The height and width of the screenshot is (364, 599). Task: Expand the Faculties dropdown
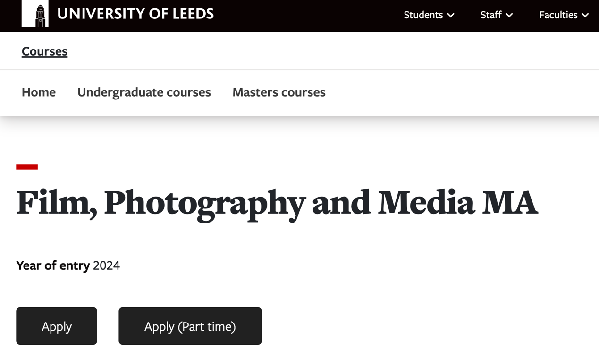click(564, 15)
